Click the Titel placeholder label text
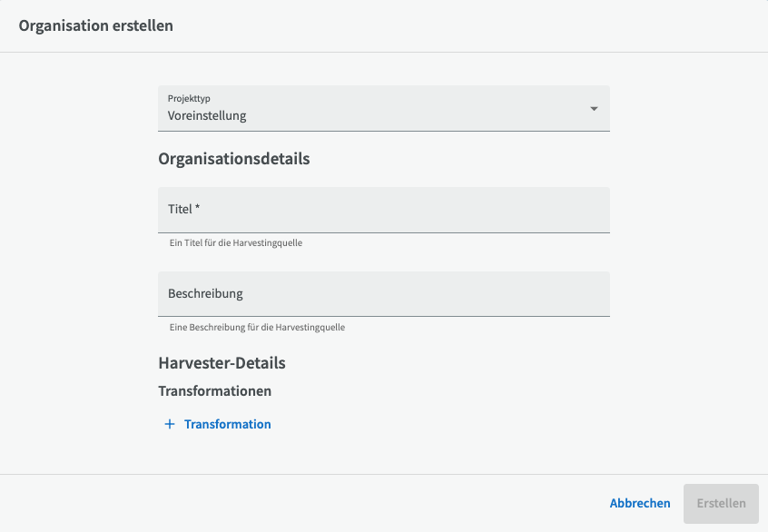This screenshot has height=532, width=768. (180, 209)
